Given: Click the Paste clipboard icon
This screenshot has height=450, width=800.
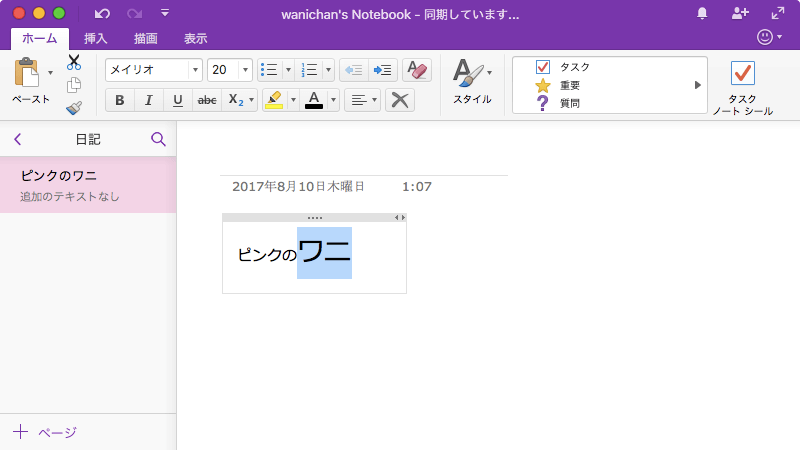Looking at the screenshot, I should tap(27, 72).
